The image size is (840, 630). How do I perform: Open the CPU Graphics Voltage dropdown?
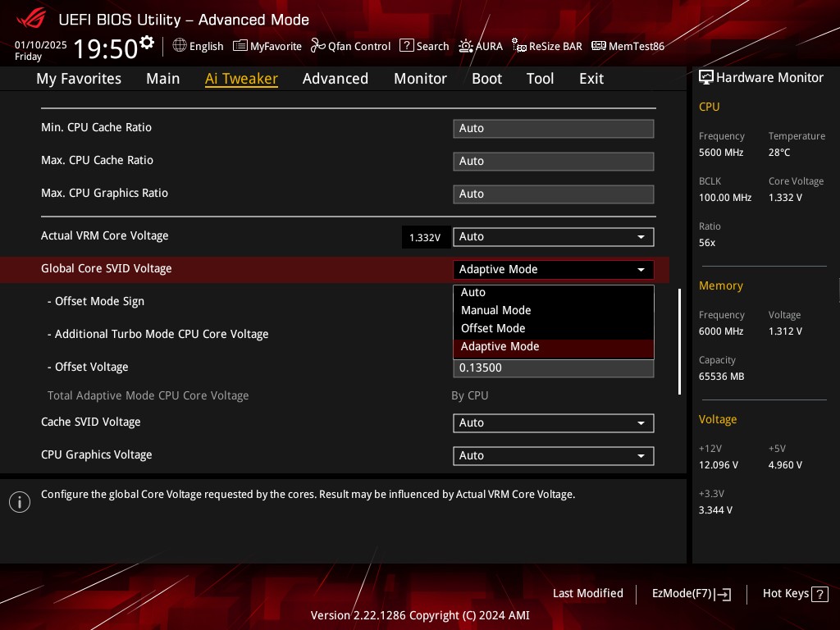[x=553, y=455]
